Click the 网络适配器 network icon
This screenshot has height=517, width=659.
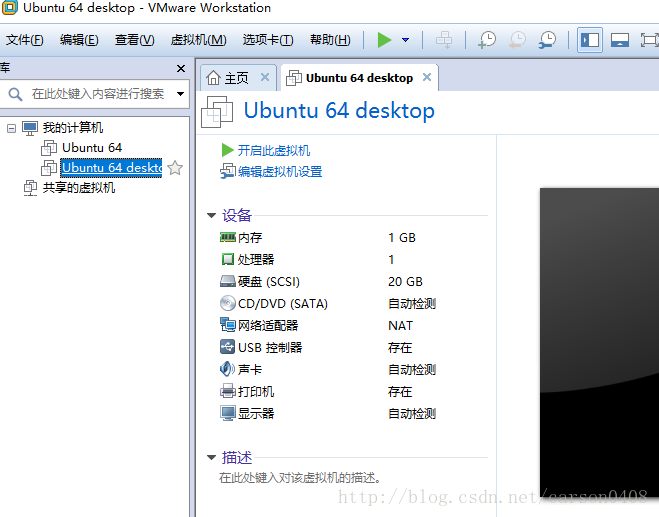(227, 325)
